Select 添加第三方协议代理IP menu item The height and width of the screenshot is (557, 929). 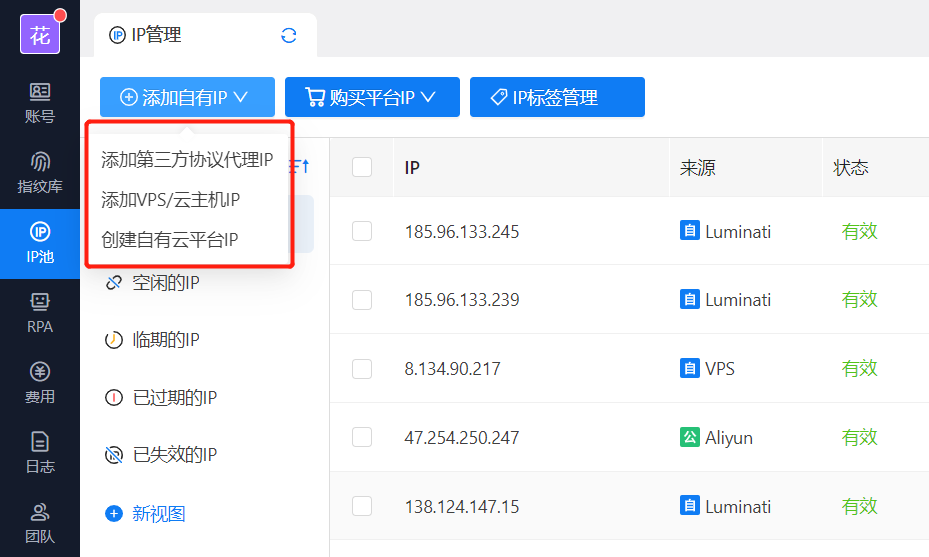click(x=187, y=160)
